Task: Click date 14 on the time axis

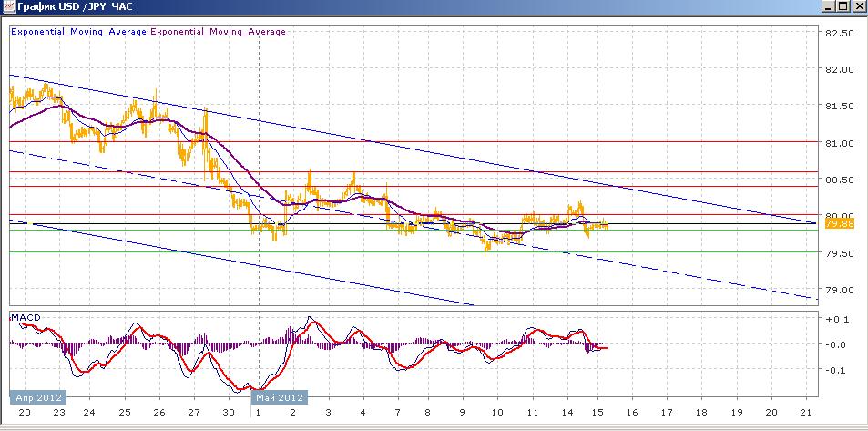Action: pos(567,413)
